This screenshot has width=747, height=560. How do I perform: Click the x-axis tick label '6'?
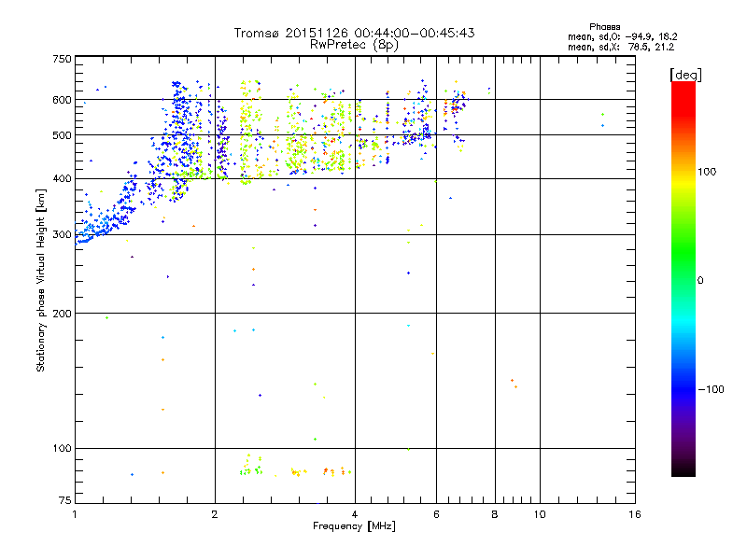436,514
